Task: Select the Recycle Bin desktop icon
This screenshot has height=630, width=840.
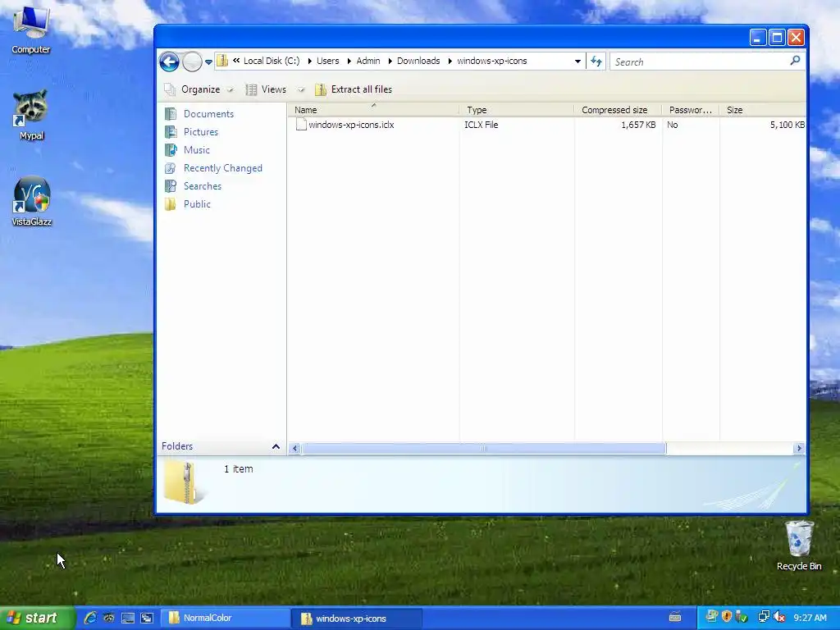Action: tap(799, 546)
